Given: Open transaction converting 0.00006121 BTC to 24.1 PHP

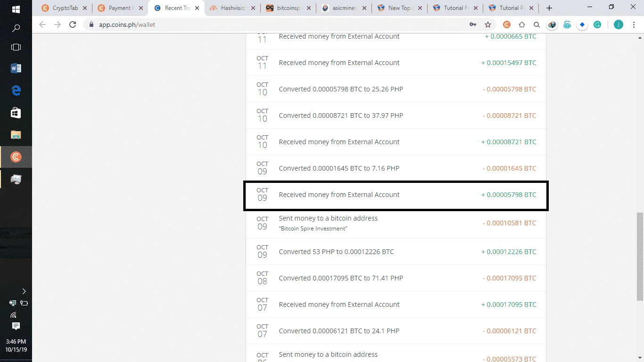Looking at the screenshot, I should (396, 331).
